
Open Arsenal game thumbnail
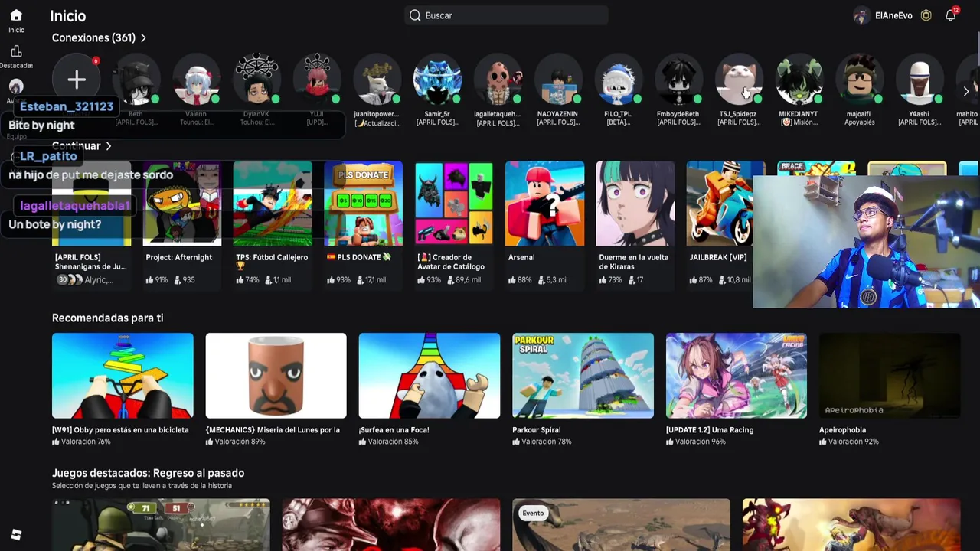(544, 204)
